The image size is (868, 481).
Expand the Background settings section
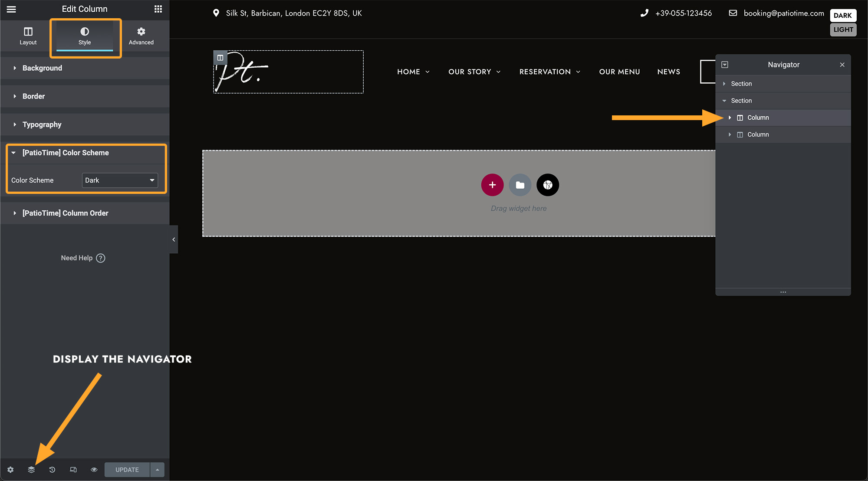[x=42, y=68]
